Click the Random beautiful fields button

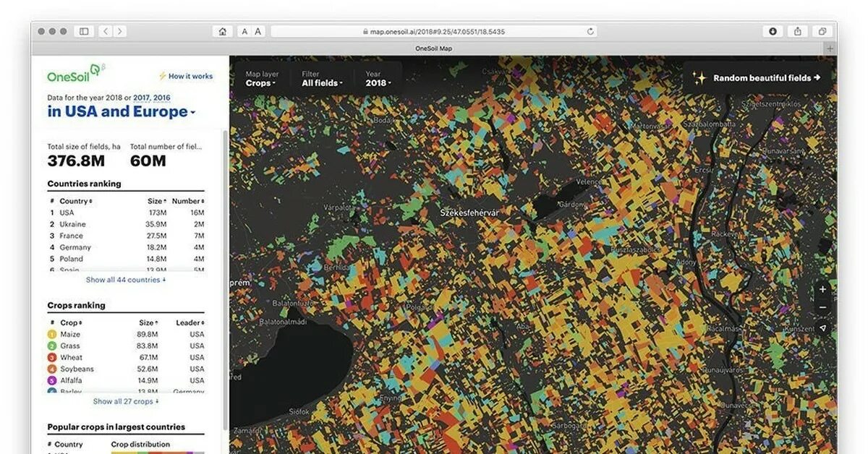pyautogui.click(x=757, y=78)
